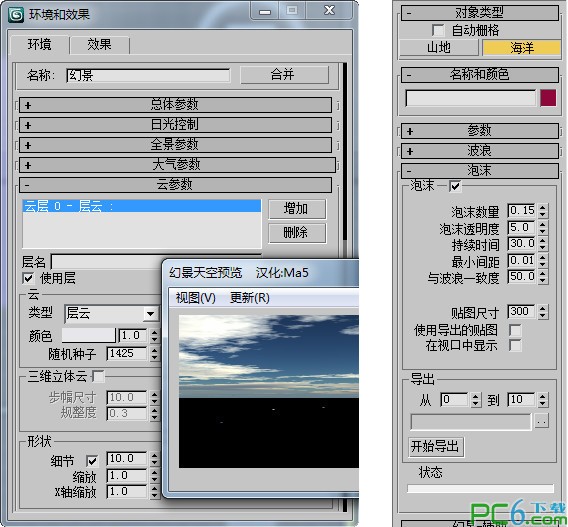The width and height of the screenshot is (568, 527).
Task: Expand the 日光控制 rollout
Action: point(175,125)
